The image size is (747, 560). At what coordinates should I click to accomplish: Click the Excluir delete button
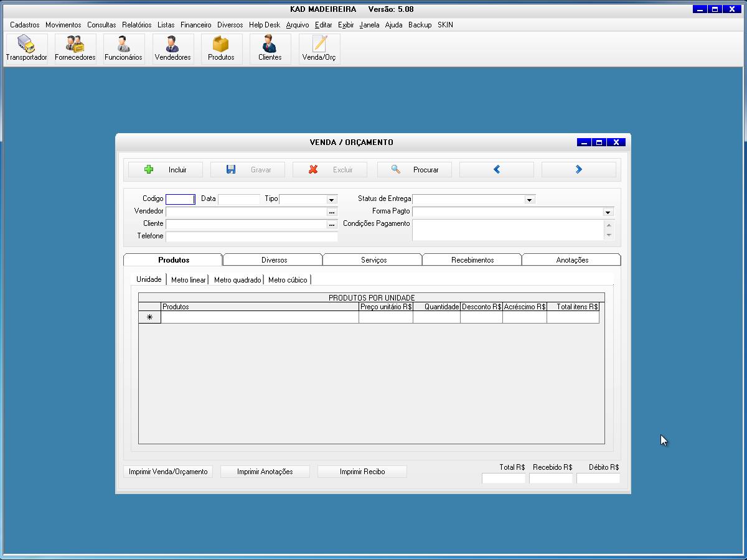(330, 169)
